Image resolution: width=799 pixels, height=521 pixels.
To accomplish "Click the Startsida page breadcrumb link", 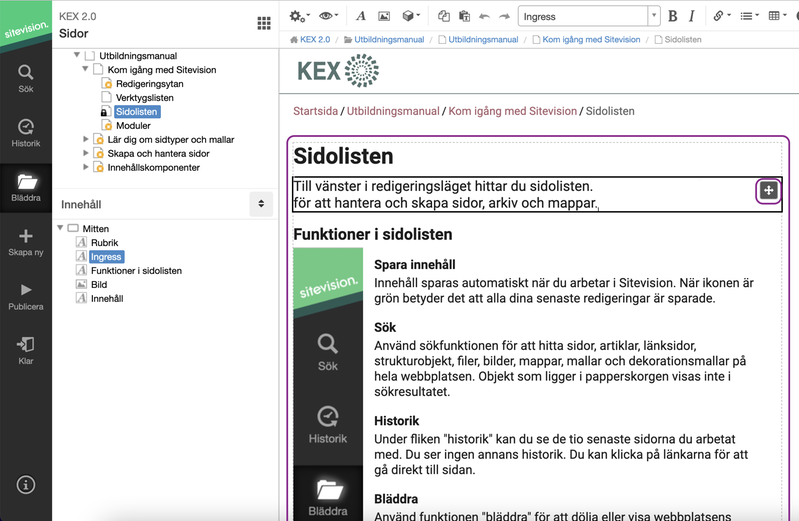I will point(315,111).
